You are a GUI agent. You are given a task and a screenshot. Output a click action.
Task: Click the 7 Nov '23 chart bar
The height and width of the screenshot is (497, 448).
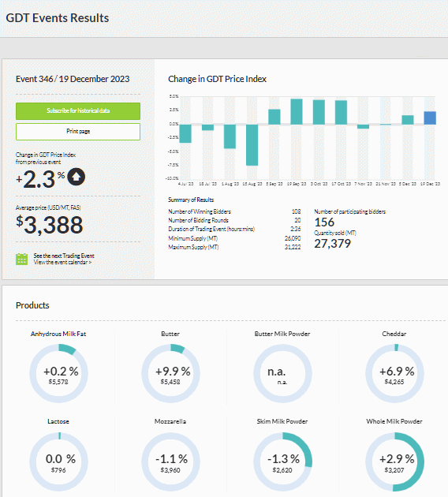click(363, 126)
